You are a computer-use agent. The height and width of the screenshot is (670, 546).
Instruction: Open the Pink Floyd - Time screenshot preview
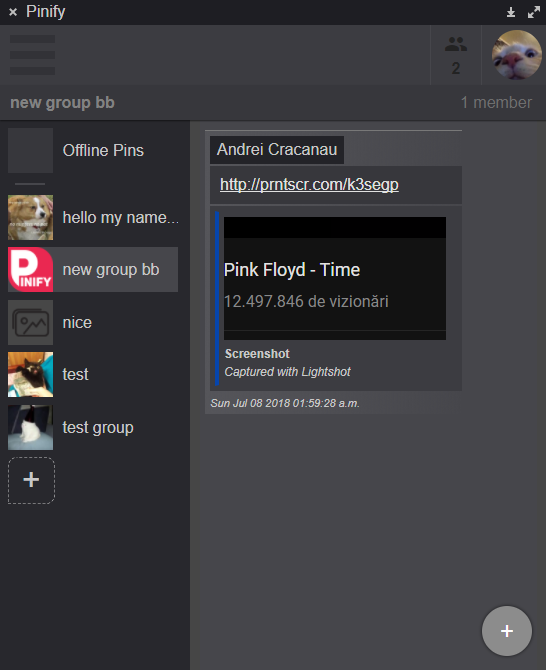[x=335, y=278]
